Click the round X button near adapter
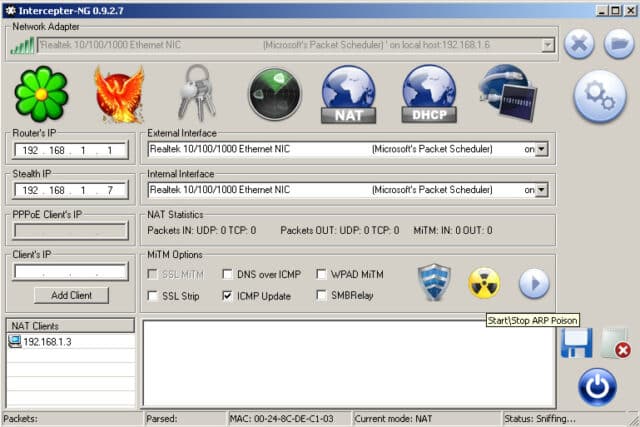 (x=579, y=44)
